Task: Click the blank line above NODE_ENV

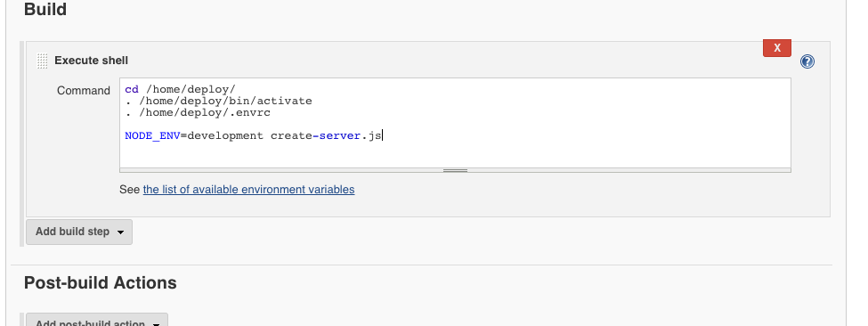Action: [x=455, y=124]
